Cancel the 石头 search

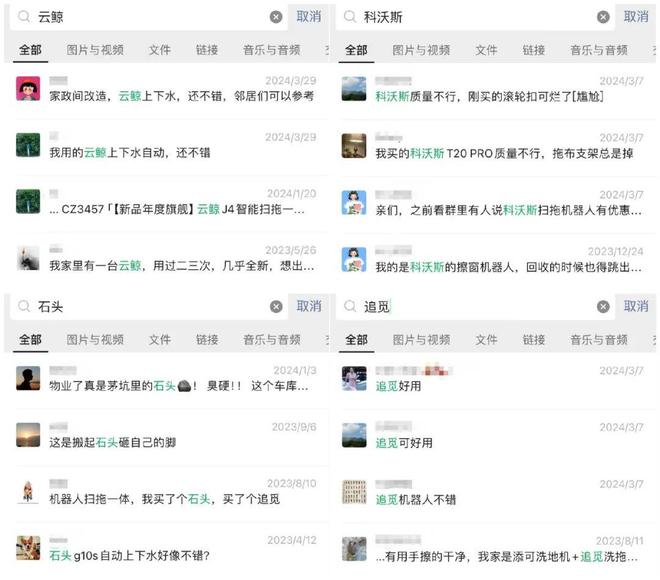click(x=309, y=306)
